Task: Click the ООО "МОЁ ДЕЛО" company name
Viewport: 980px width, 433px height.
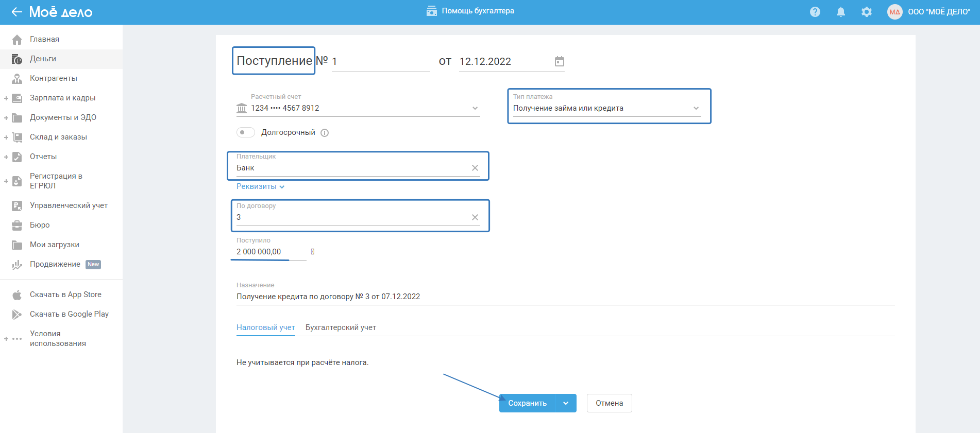Action: click(x=939, y=12)
